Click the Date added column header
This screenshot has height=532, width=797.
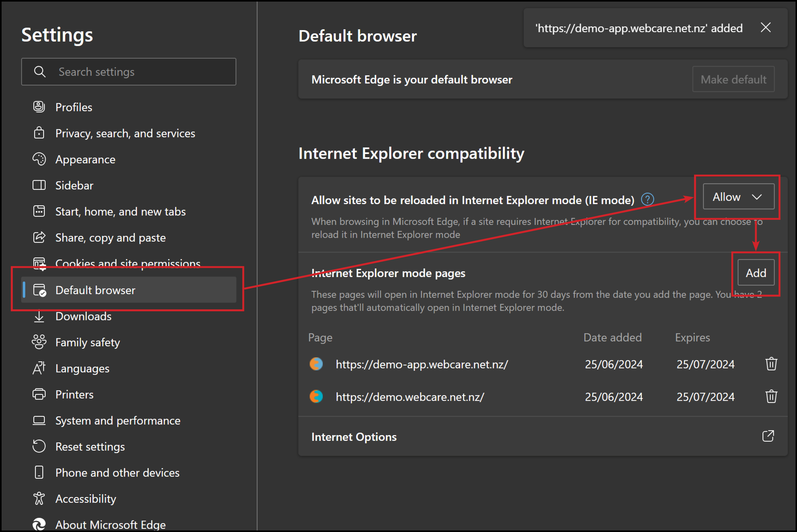coord(612,338)
